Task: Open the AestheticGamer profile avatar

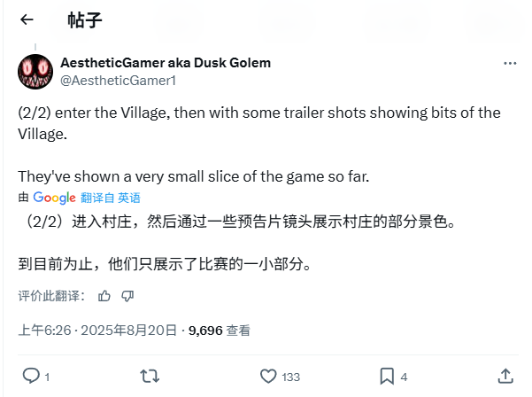Action: (35, 72)
